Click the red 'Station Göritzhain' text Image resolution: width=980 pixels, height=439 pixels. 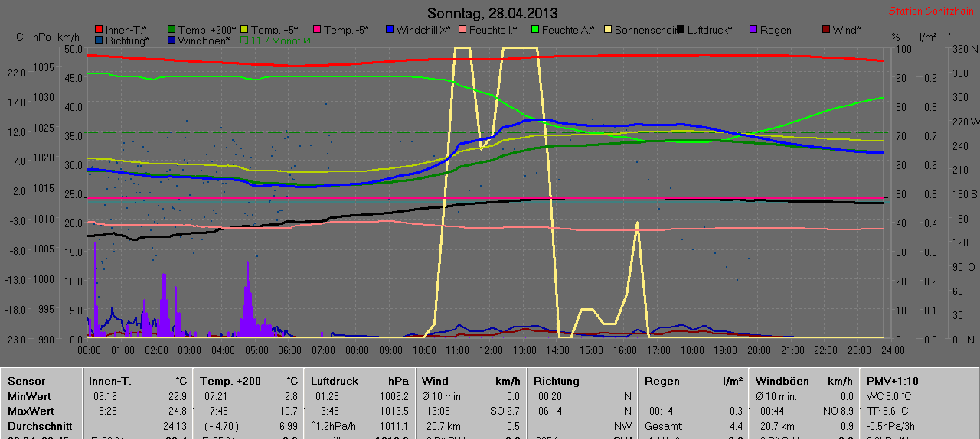pyautogui.click(x=933, y=11)
